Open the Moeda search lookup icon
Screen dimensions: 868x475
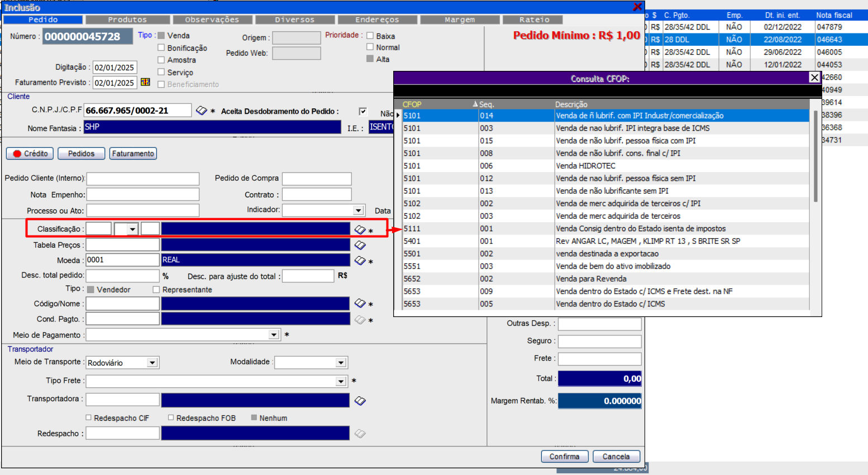pos(360,261)
